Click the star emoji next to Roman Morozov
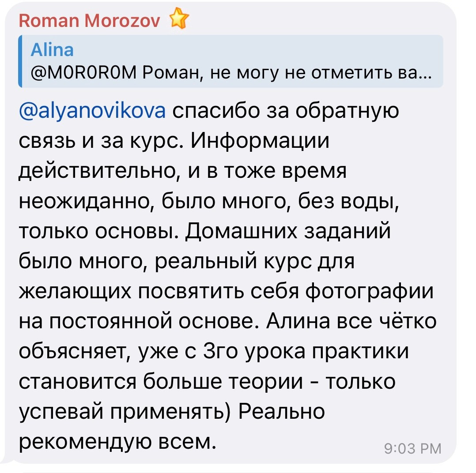This screenshot has height=473, width=476. (178, 19)
